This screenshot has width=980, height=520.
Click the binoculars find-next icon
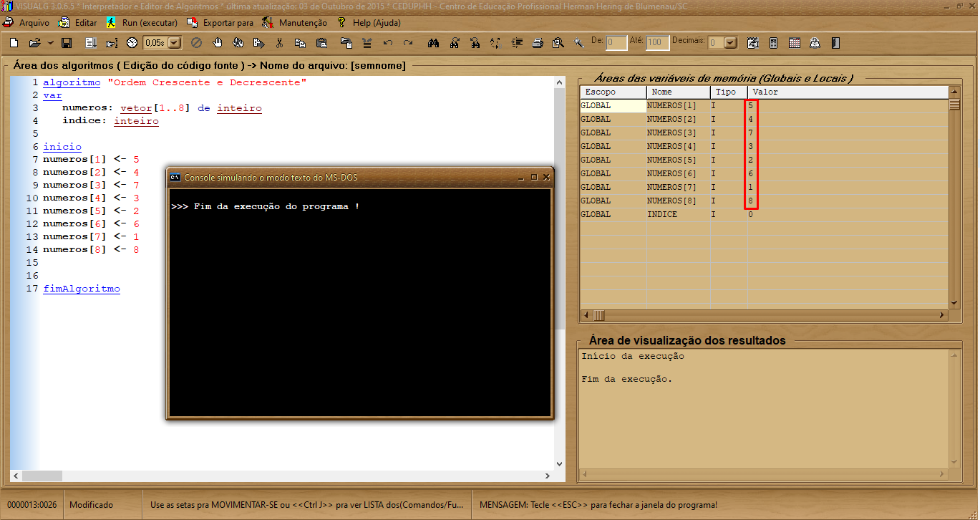tap(455, 43)
